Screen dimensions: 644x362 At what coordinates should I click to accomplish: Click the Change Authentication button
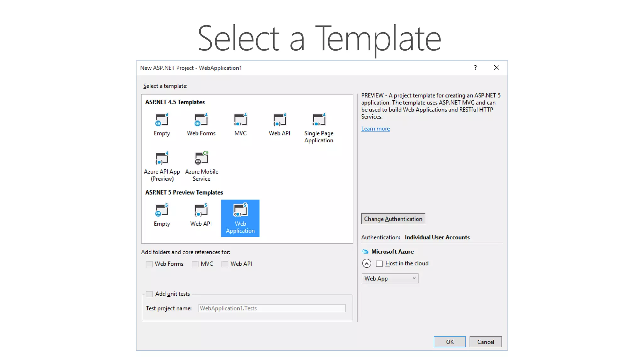pyautogui.click(x=393, y=219)
